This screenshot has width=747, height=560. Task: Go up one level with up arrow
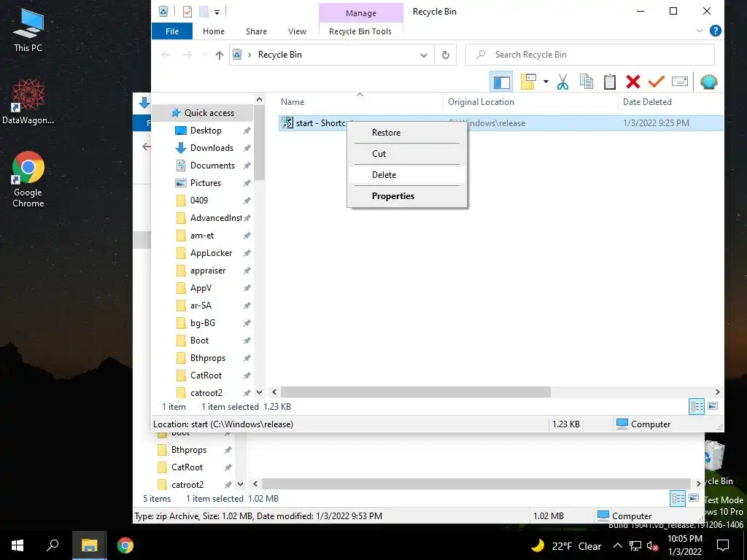219,55
